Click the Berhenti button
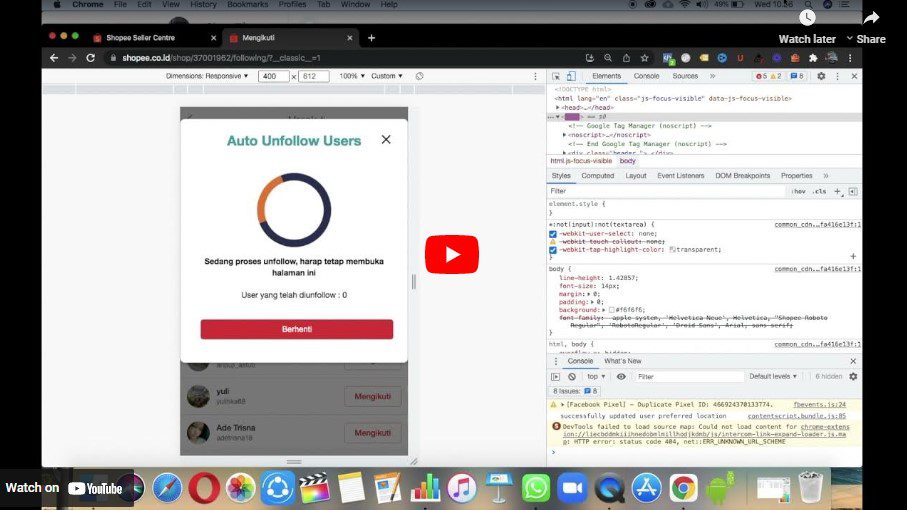 [x=297, y=329]
